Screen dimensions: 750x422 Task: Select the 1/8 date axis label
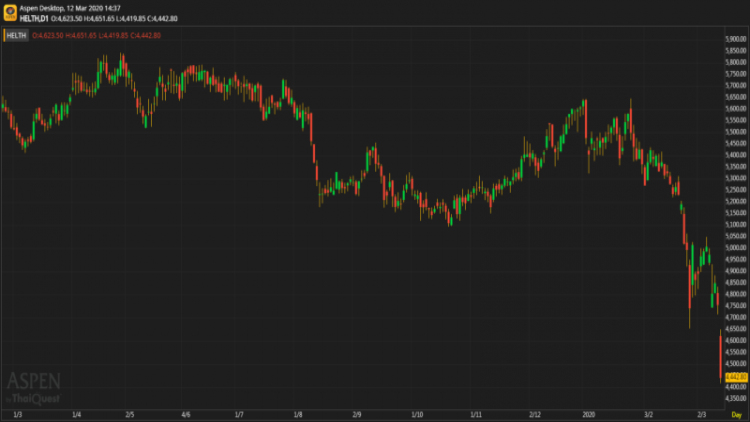(x=298, y=414)
